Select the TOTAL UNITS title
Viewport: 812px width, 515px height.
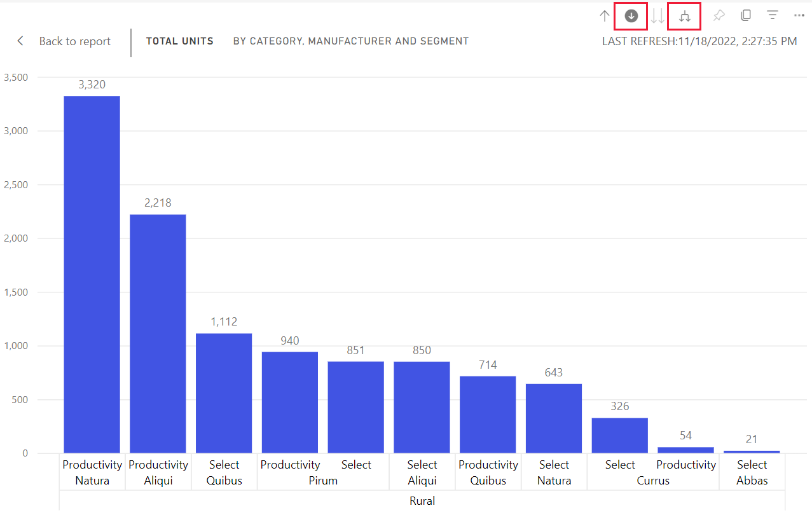click(180, 41)
